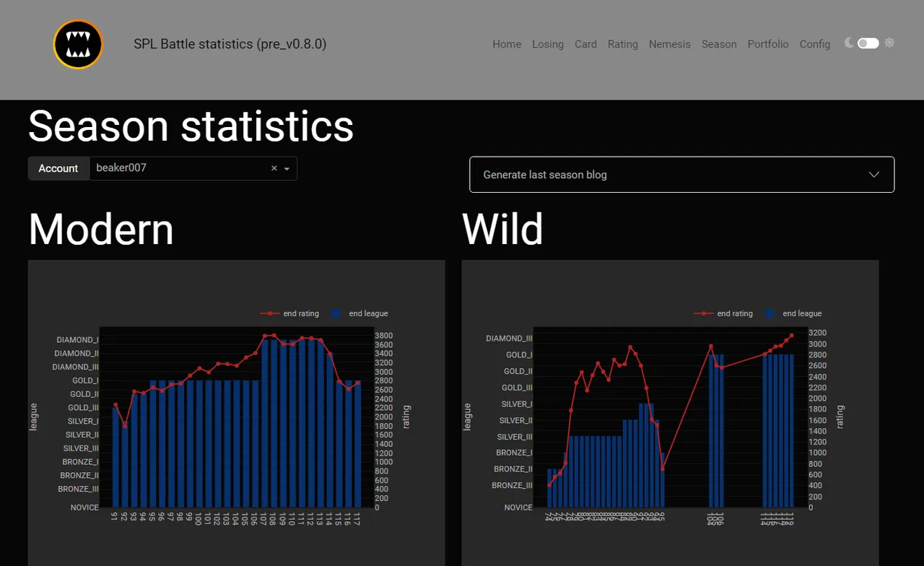Click the Modern heading
Viewport: 924px width, 566px height.
101,229
